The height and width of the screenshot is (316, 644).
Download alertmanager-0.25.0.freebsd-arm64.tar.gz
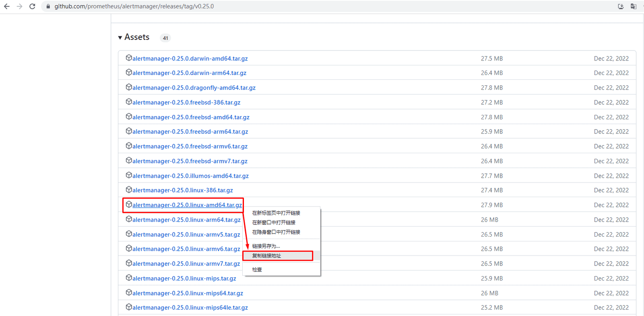click(x=190, y=132)
